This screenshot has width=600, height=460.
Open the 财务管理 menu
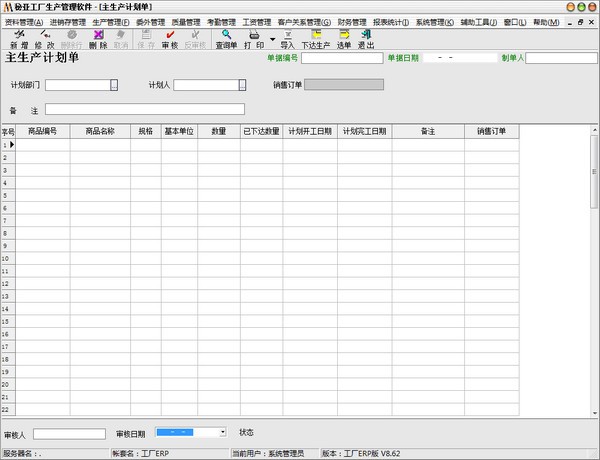[352, 22]
